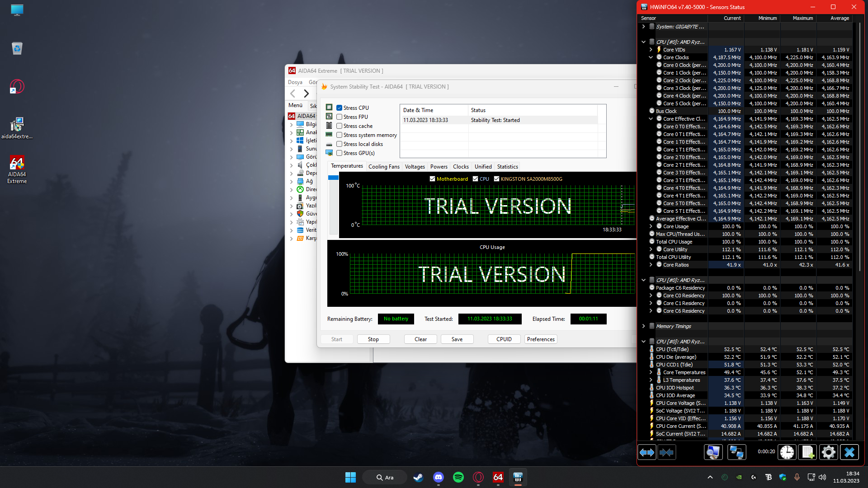
Task: Open Recycle Bin desktop icon
Action: point(17,48)
